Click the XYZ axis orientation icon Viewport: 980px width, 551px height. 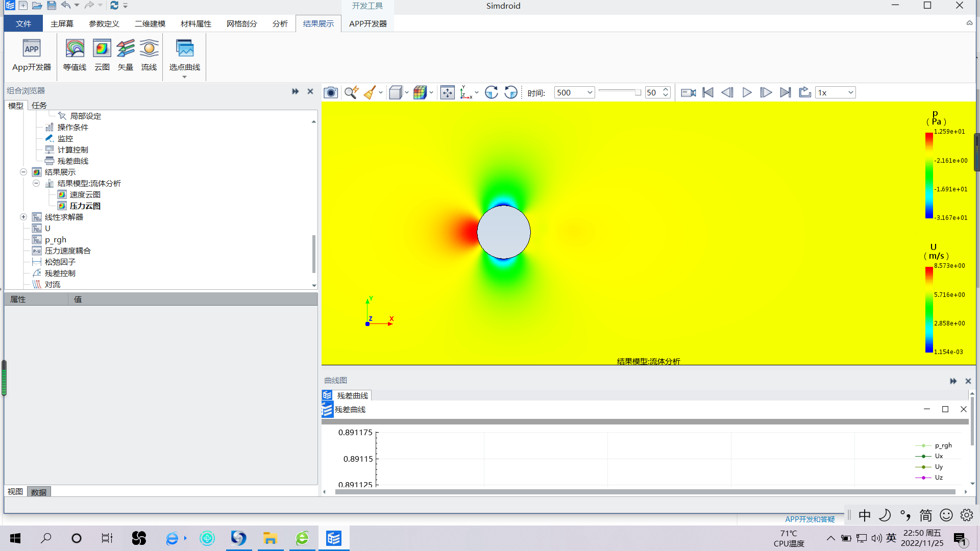pyautogui.click(x=466, y=92)
